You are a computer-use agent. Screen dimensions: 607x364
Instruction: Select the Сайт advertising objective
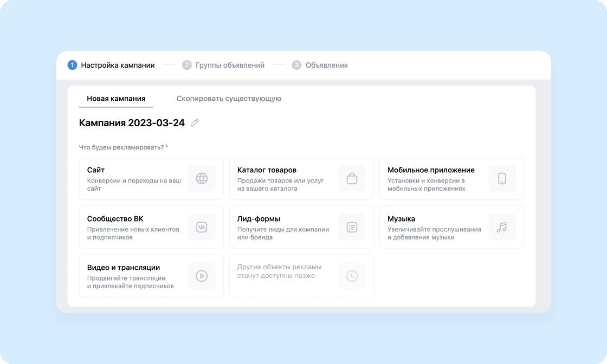coord(135,178)
